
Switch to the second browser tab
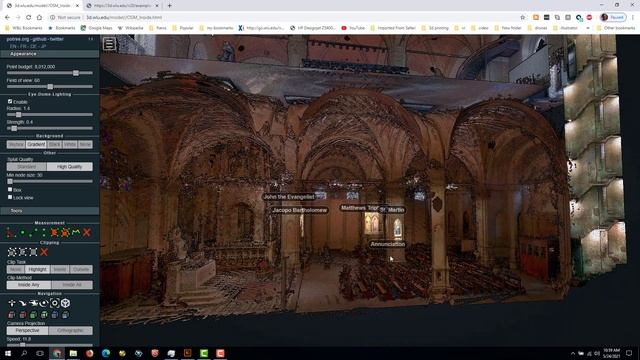pos(122,6)
